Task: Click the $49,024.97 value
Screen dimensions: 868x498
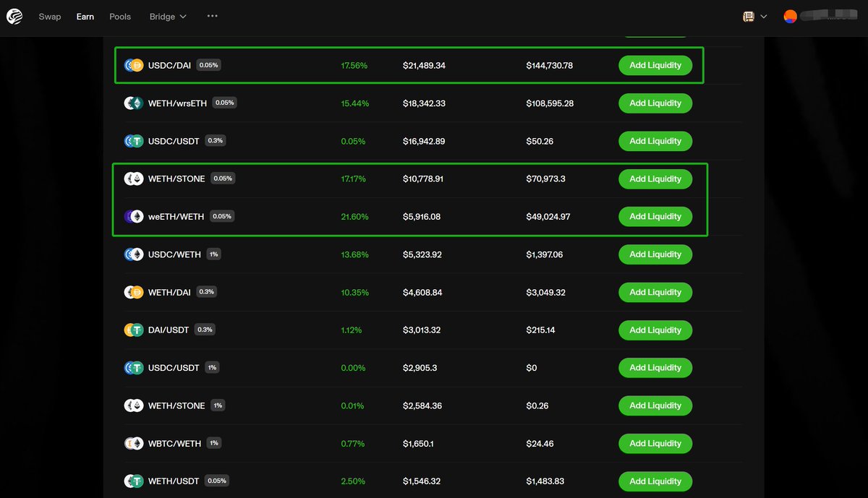Action: (548, 217)
